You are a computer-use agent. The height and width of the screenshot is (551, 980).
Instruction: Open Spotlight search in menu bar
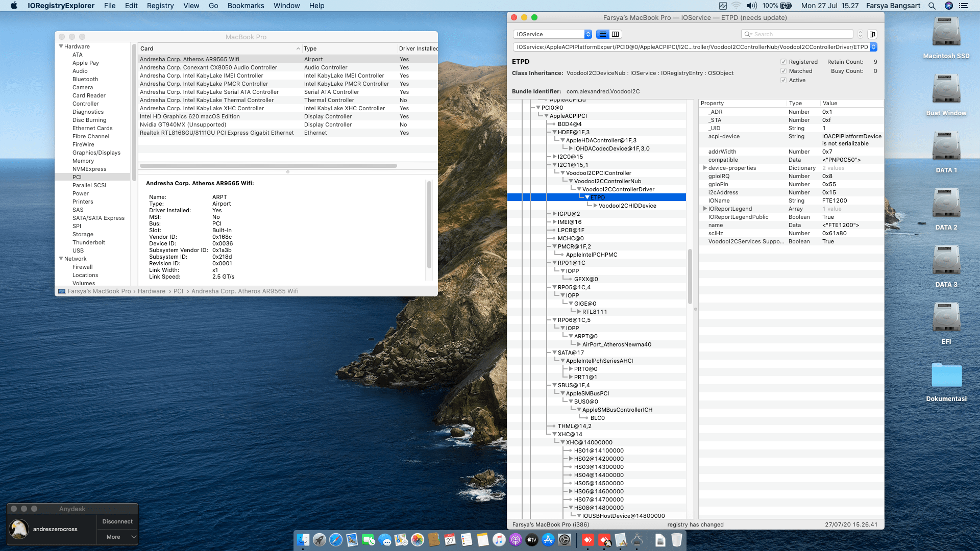[932, 6]
